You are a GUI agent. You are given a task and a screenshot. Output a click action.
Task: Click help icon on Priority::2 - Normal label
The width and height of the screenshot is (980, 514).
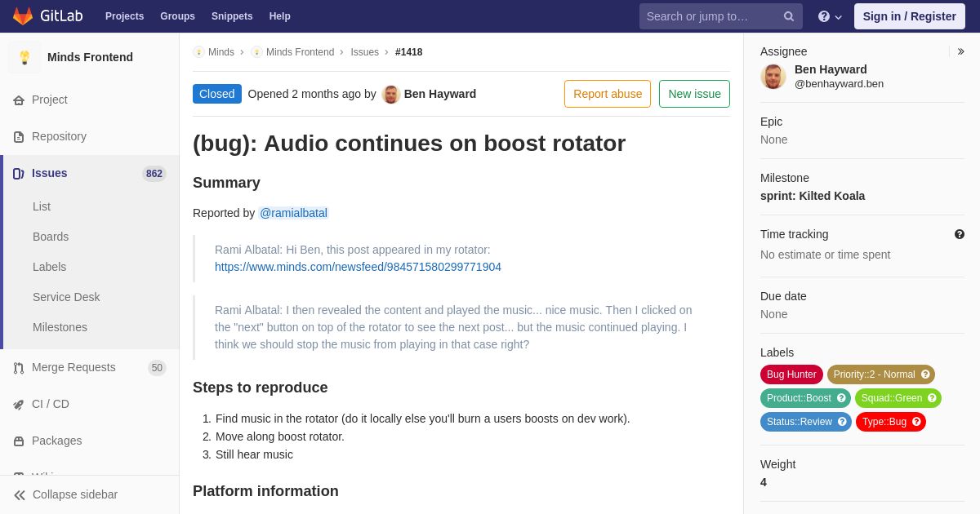(x=925, y=374)
